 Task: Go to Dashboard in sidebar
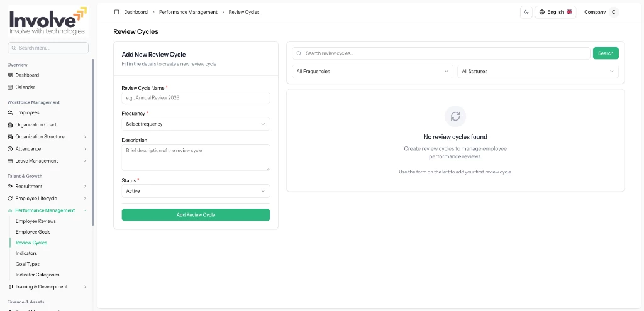click(x=27, y=75)
